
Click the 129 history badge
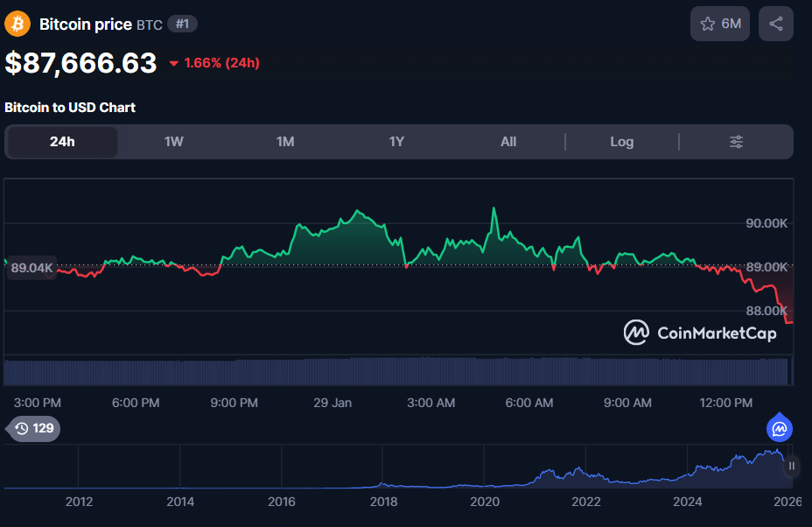tap(34, 429)
